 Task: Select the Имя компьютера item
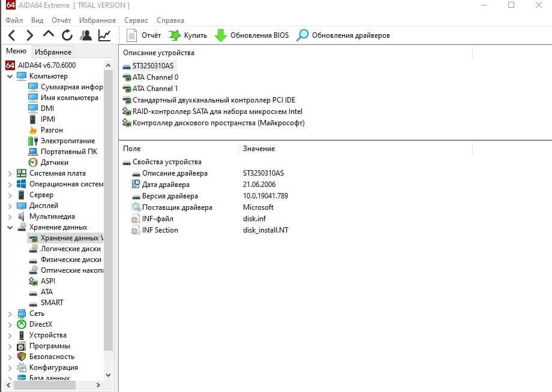click(70, 98)
